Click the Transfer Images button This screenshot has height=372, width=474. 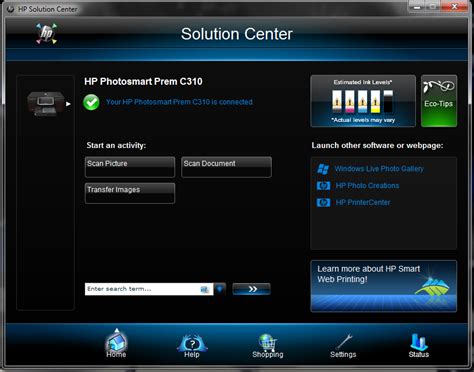coord(130,193)
